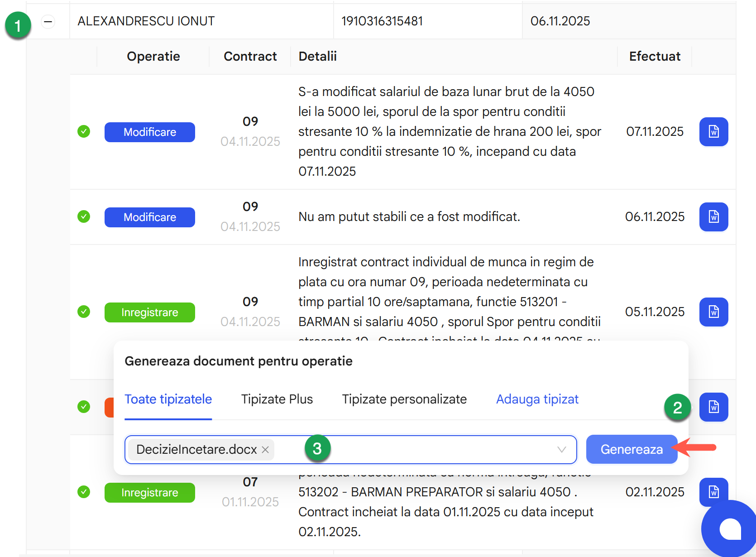Switch to the Tipizate Plus tab
756x557 pixels.
(x=277, y=399)
